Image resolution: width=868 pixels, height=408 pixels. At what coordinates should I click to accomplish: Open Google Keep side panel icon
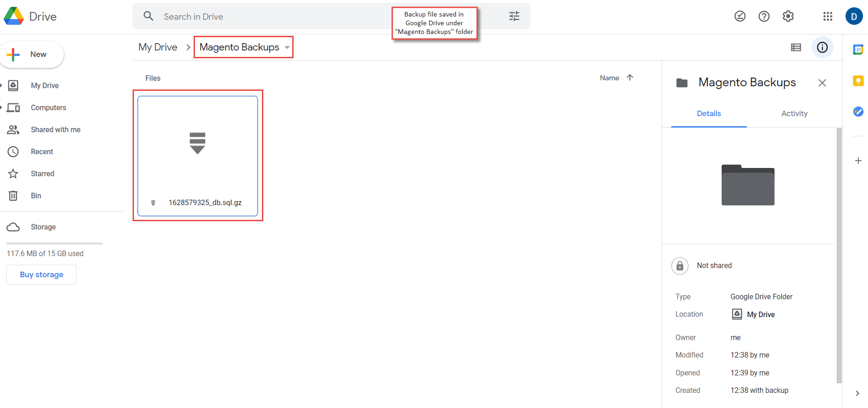[x=858, y=81]
